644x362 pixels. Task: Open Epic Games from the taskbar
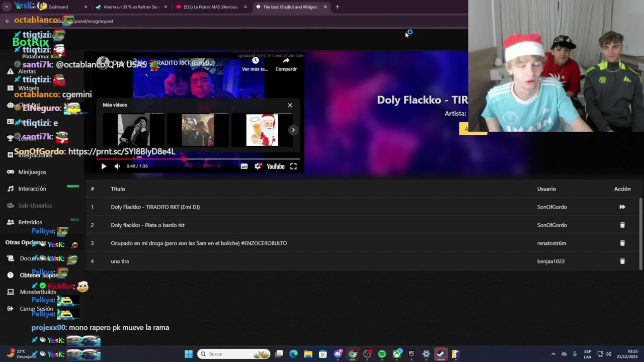tap(411, 354)
